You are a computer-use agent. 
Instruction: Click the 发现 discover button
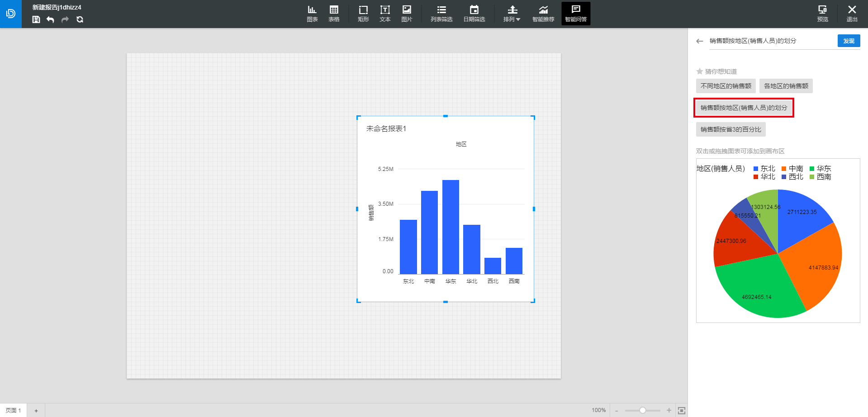coord(849,41)
